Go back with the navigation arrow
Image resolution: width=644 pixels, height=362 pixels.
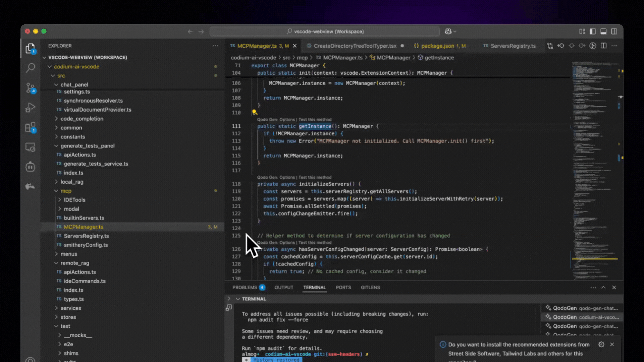190,32
